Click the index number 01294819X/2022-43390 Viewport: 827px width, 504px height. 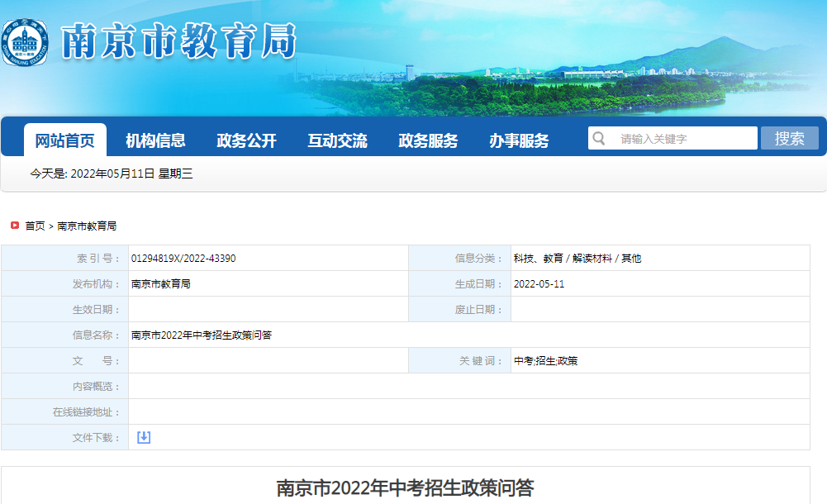click(183, 259)
